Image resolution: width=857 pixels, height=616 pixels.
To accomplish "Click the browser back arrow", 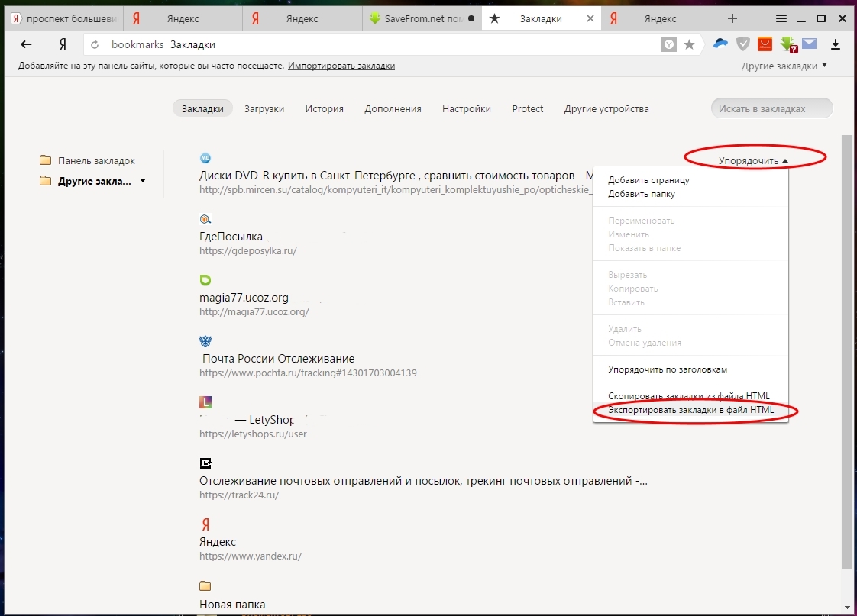I will click(x=26, y=45).
